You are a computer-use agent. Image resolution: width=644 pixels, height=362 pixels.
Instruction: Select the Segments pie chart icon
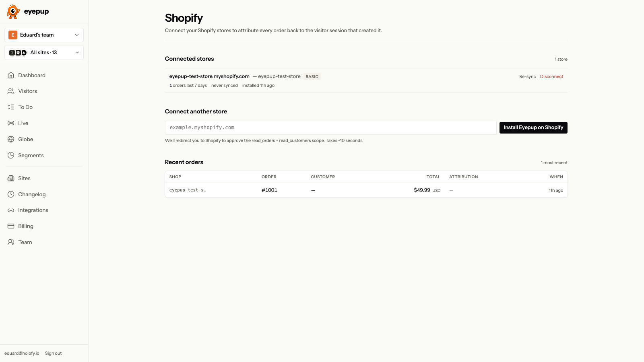[x=11, y=155]
